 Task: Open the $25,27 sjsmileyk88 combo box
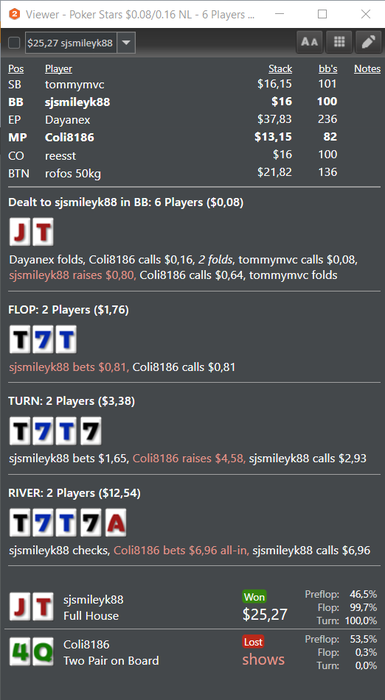(80, 43)
